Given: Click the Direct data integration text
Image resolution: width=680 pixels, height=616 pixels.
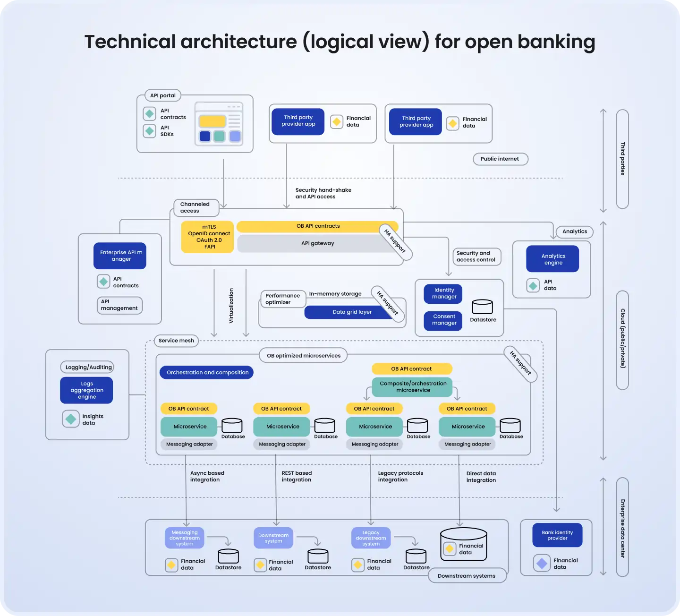Looking at the screenshot, I should (x=481, y=477).
